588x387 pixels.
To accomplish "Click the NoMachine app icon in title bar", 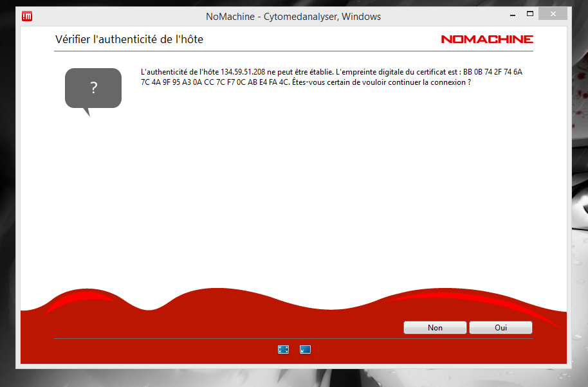I will (27, 16).
